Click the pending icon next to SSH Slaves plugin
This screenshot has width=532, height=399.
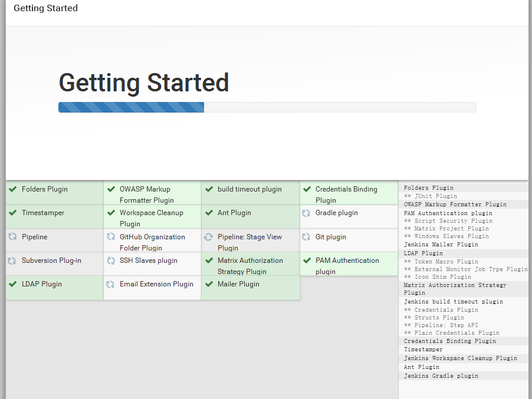(111, 260)
